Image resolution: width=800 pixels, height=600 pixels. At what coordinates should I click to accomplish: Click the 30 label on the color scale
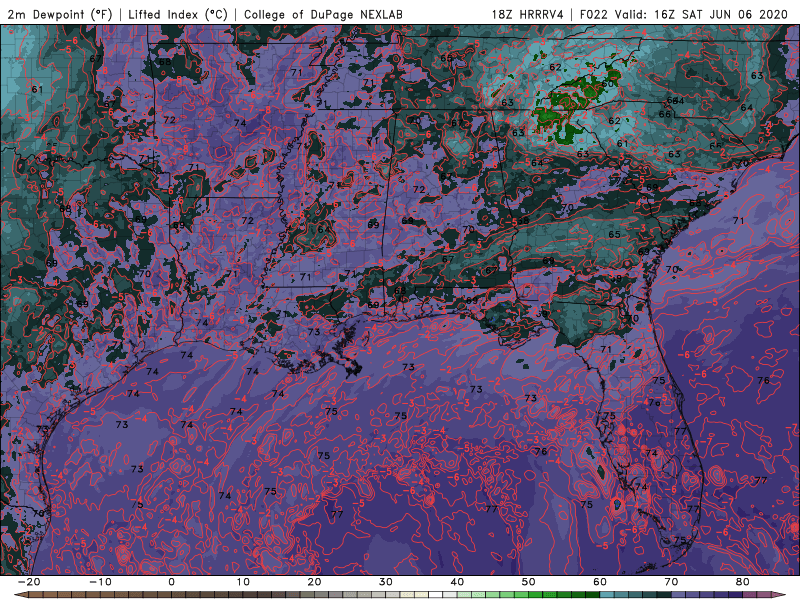click(x=386, y=582)
